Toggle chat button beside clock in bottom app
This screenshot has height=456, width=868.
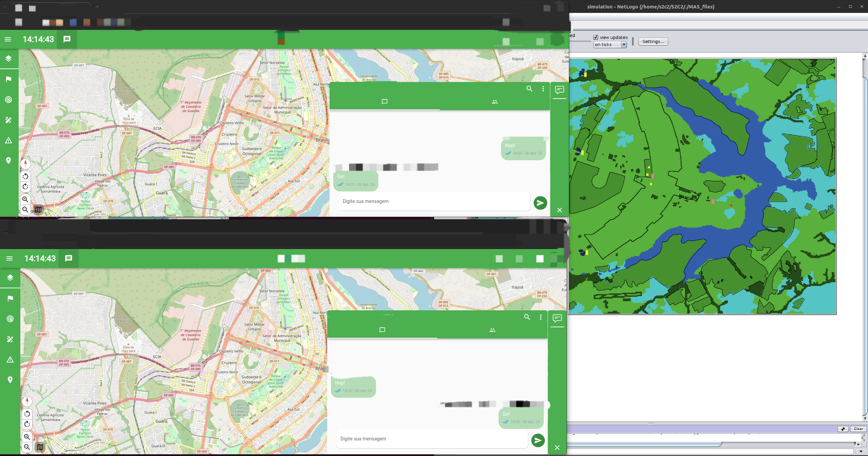pos(68,258)
